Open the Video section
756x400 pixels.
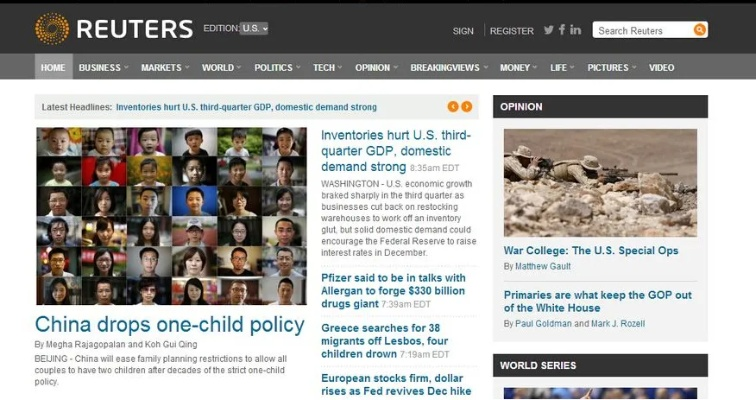pyautogui.click(x=661, y=68)
